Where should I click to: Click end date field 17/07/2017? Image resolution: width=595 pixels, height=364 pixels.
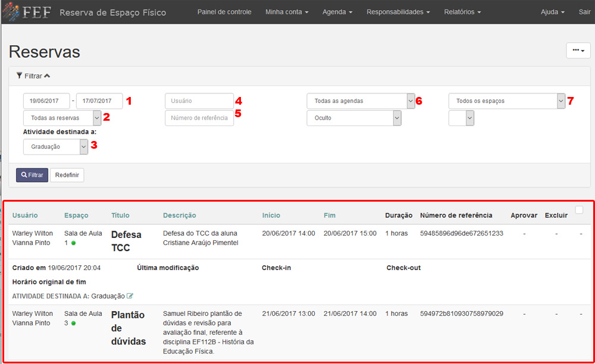coord(99,101)
